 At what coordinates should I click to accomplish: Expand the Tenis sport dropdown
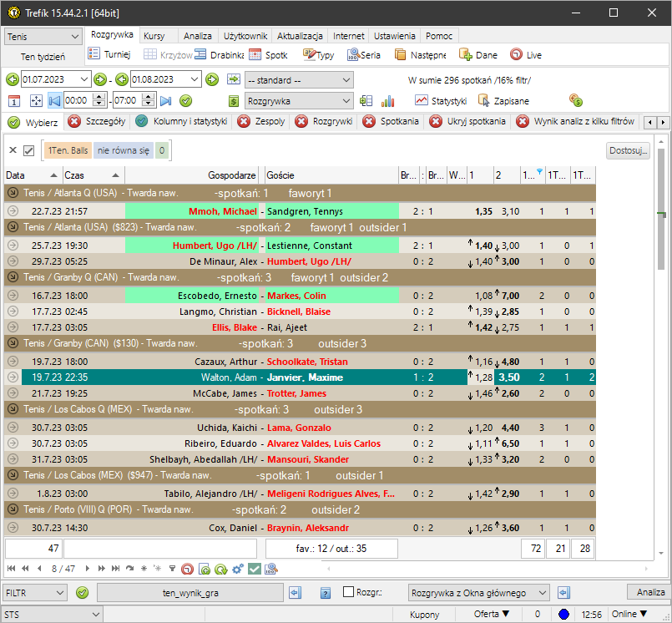tap(74, 37)
